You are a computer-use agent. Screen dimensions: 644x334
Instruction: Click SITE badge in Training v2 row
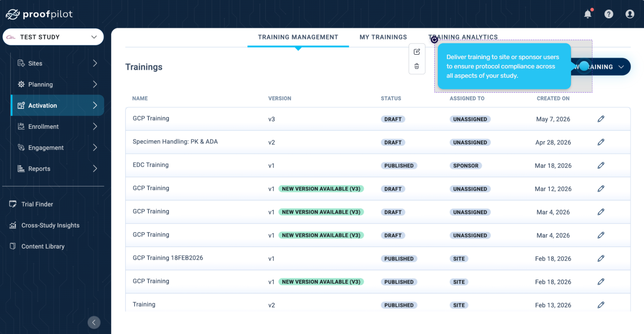(459, 305)
